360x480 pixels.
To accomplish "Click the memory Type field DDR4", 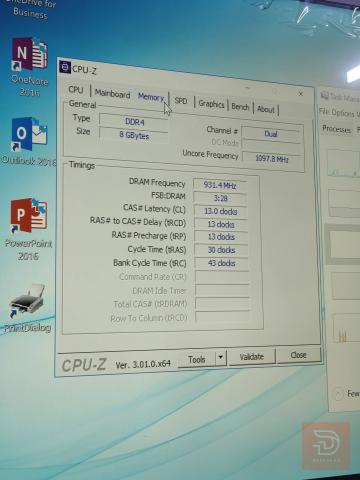I will click(x=134, y=122).
